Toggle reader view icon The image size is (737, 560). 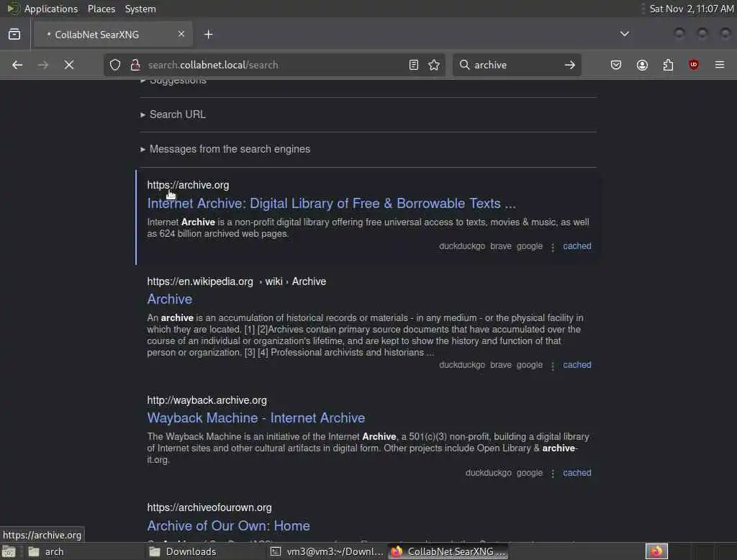click(414, 65)
